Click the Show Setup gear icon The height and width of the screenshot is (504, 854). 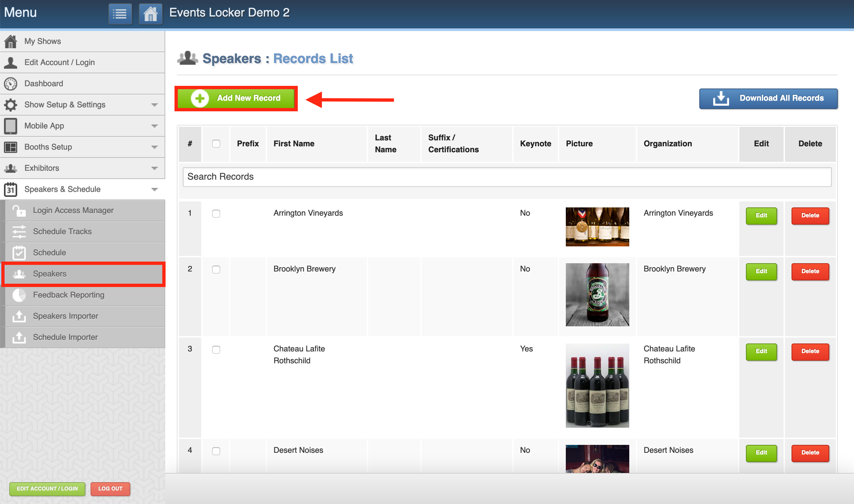[x=11, y=105]
